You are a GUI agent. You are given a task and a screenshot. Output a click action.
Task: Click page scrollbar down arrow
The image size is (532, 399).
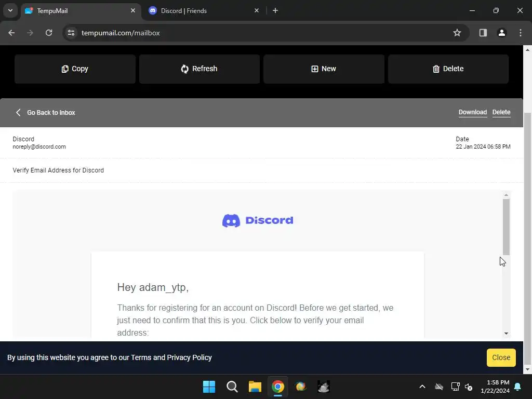click(x=528, y=369)
